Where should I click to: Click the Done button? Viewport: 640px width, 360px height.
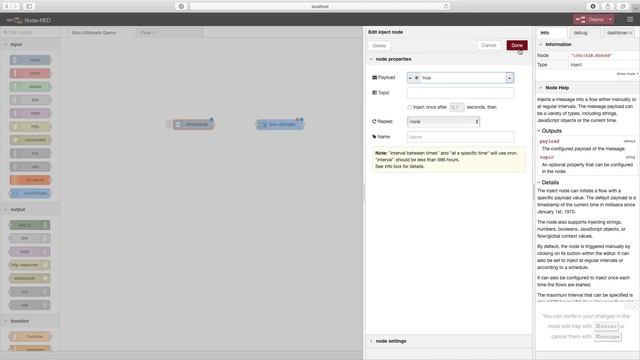pyautogui.click(x=517, y=45)
